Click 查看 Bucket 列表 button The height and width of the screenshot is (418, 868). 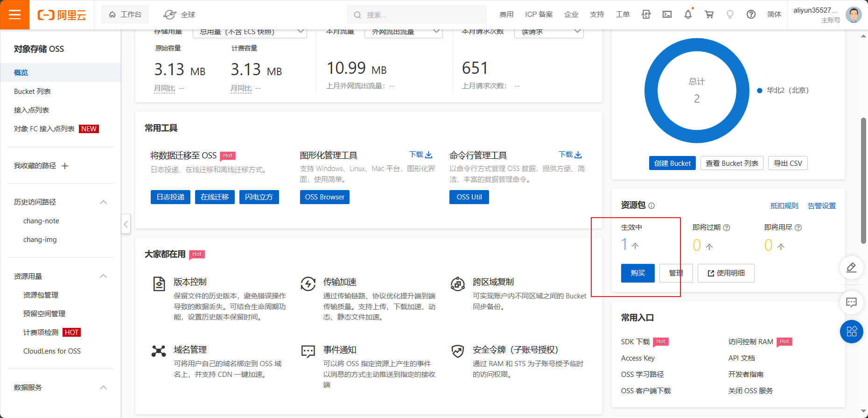(732, 163)
